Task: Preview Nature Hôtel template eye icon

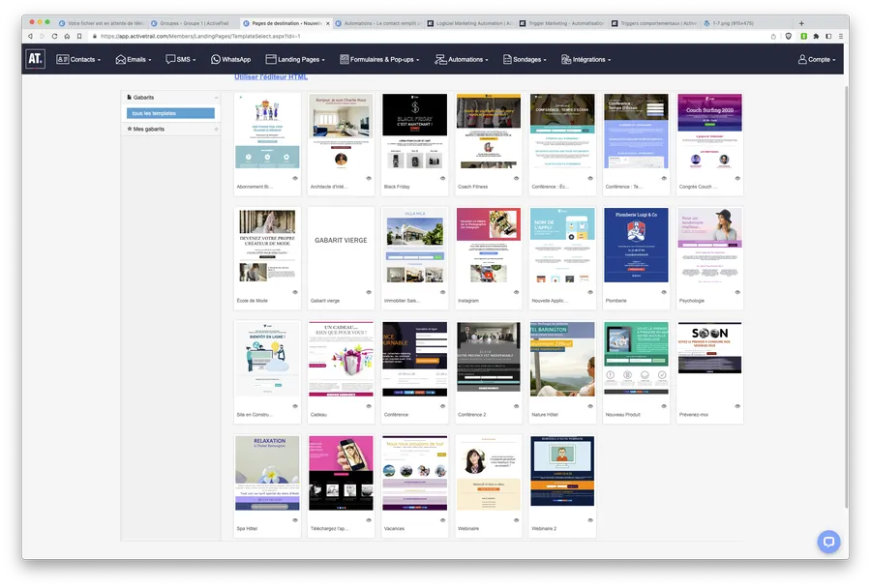Action: tap(590, 406)
